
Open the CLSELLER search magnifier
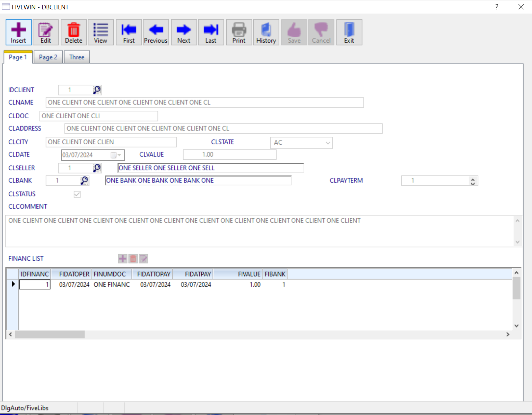click(x=97, y=168)
